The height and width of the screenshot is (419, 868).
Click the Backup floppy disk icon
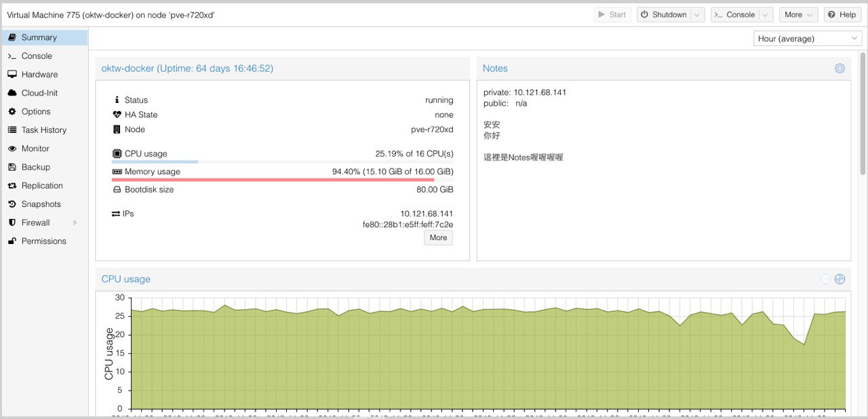pyautogui.click(x=12, y=167)
